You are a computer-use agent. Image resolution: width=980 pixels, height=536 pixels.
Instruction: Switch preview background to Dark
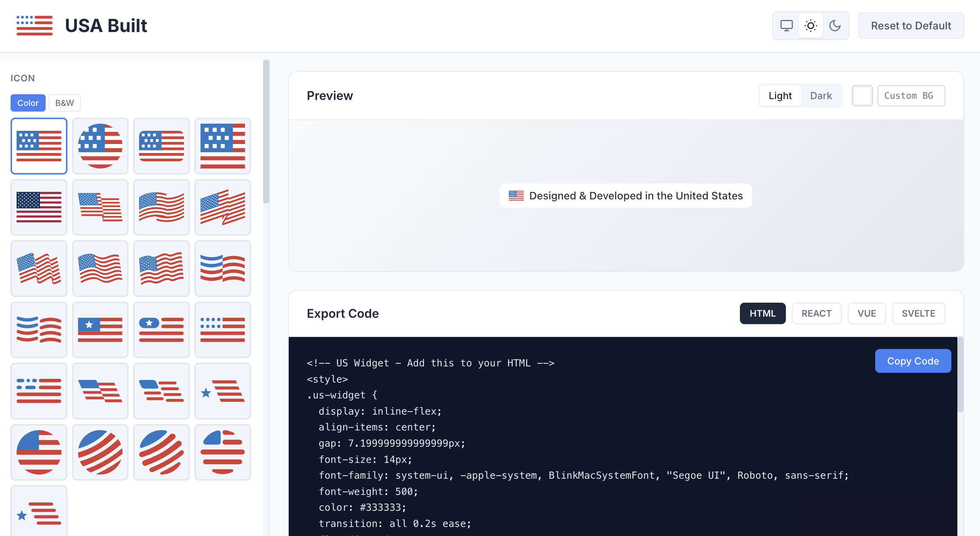(x=821, y=95)
